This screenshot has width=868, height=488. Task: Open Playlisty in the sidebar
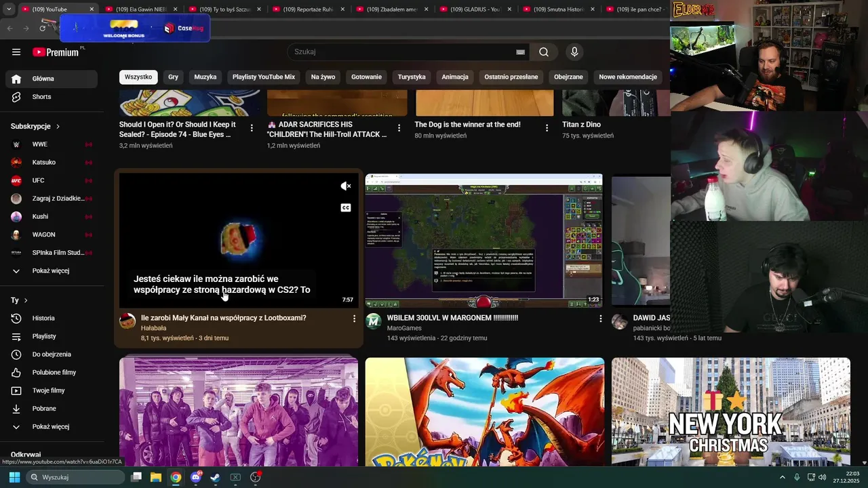(52, 336)
